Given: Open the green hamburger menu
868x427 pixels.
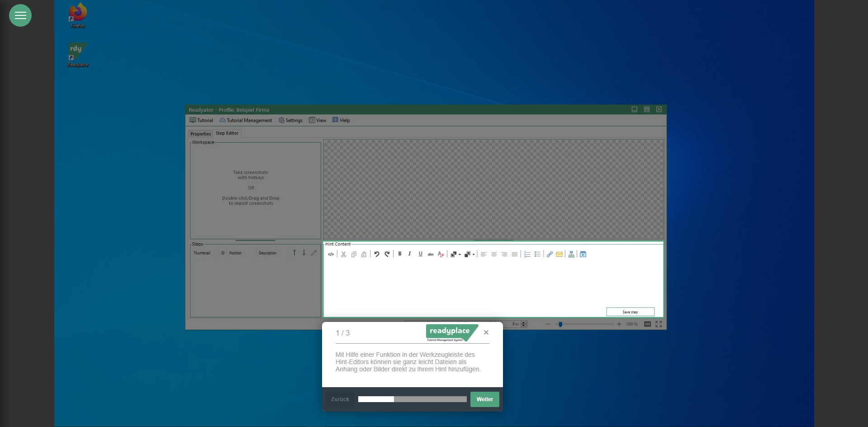Looking at the screenshot, I should pos(20,15).
